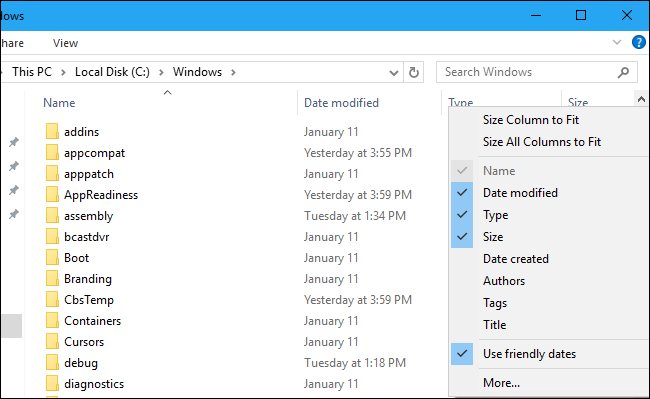Expand the ribbon using the chevron
The height and width of the screenshot is (399, 650).
[x=617, y=42]
